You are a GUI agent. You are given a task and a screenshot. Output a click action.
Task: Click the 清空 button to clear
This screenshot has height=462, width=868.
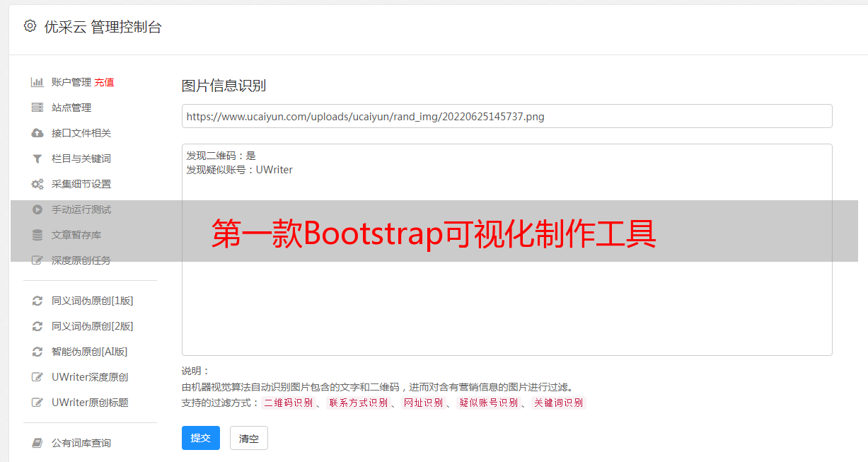pos(249,438)
